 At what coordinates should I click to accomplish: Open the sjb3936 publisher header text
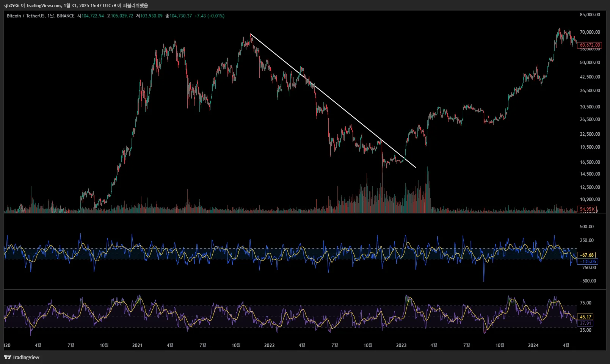point(76,5)
